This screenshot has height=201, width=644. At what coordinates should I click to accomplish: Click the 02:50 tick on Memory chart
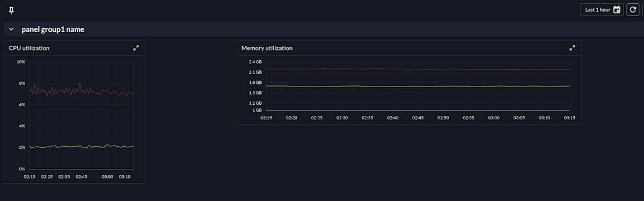[443, 117]
